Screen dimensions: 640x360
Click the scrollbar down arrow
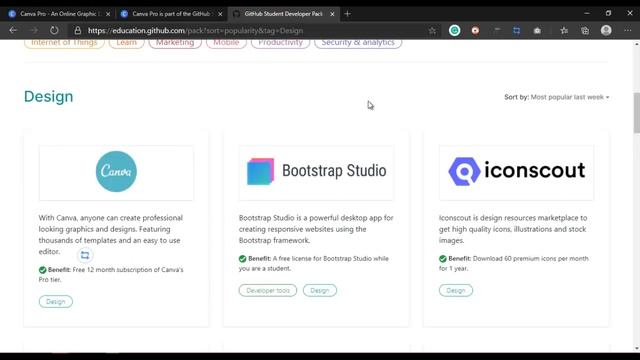[x=637, y=348]
